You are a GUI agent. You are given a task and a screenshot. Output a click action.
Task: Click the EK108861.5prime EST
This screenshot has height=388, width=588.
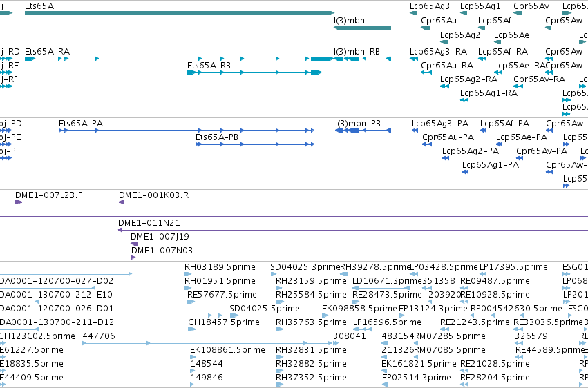193,357
